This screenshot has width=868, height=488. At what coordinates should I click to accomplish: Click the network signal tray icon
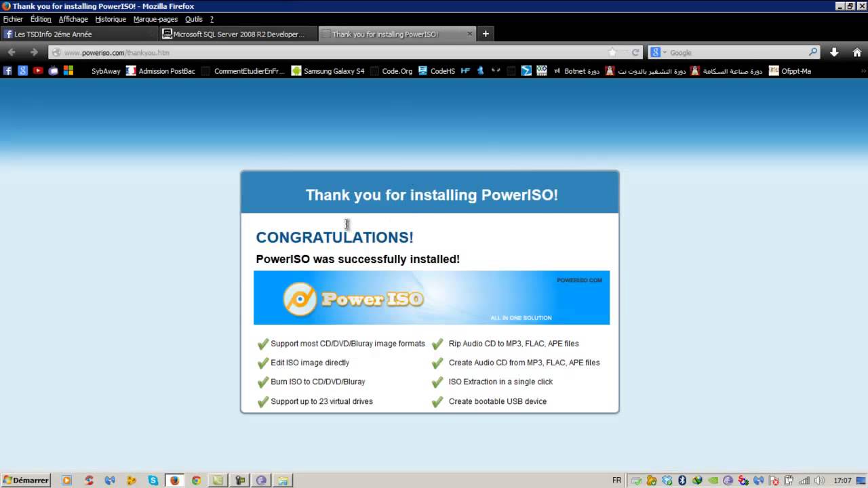804,481
